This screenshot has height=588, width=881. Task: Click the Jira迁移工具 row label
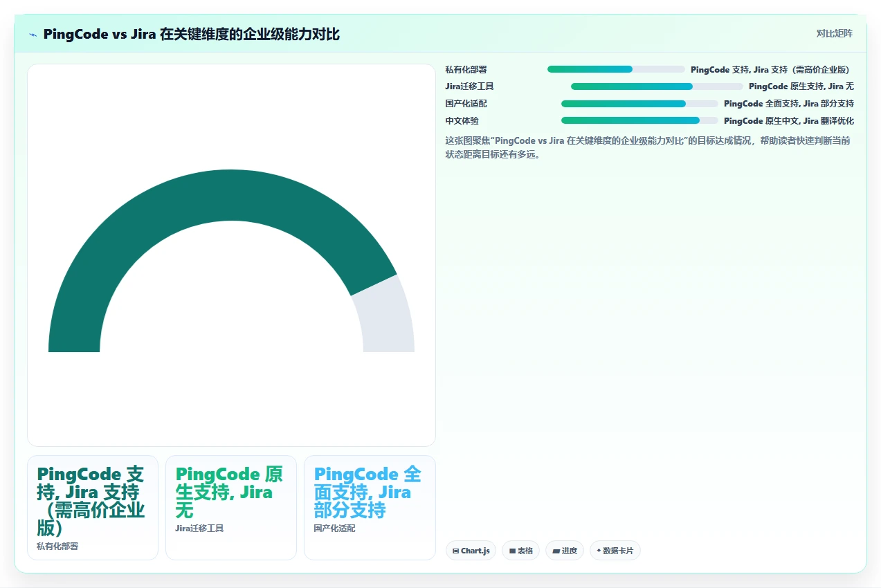pyautogui.click(x=469, y=86)
